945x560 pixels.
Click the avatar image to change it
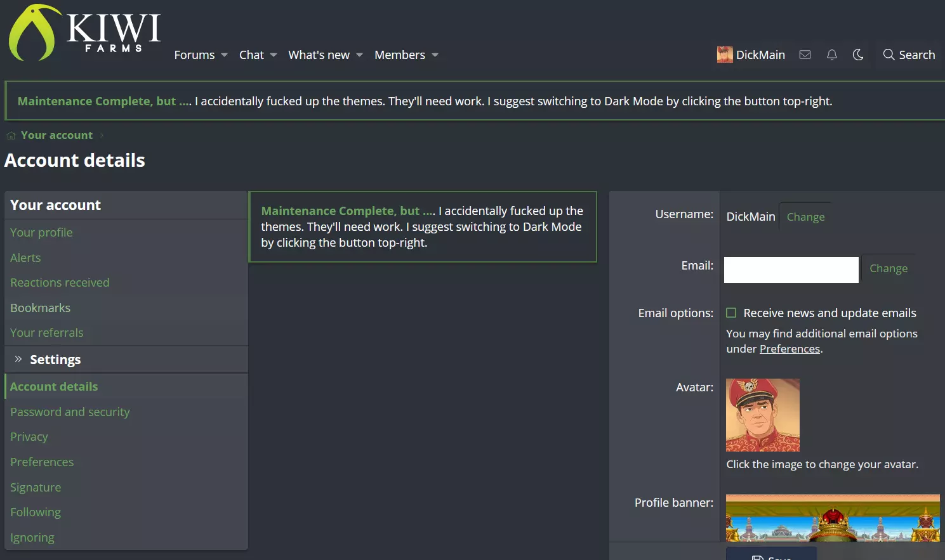pyautogui.click(x=763, y=415)
